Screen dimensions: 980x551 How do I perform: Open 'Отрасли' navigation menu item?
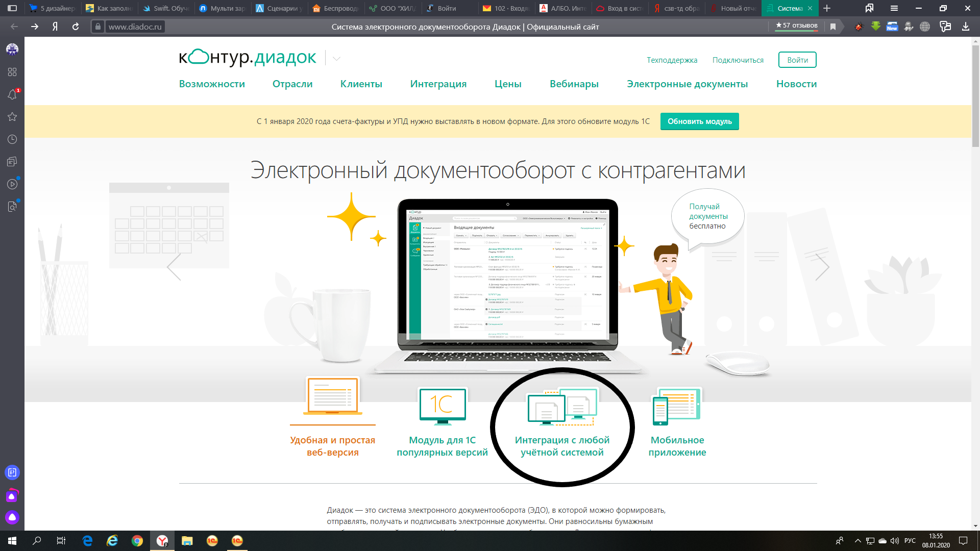click(x=292, y=84)
